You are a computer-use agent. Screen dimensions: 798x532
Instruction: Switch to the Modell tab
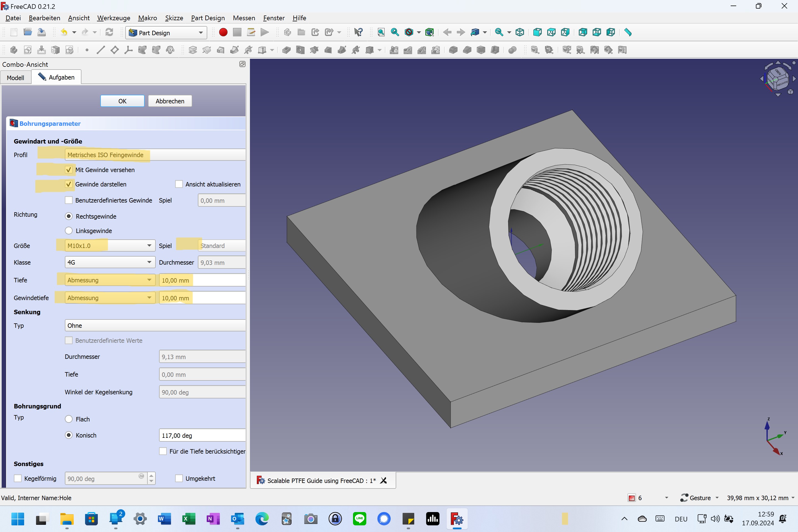click(16, 78)
